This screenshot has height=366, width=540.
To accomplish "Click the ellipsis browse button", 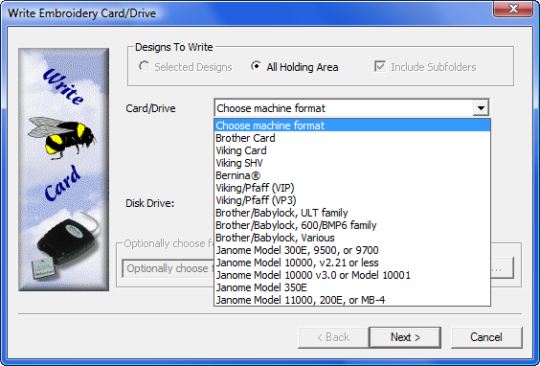I will tap(502, 268).
